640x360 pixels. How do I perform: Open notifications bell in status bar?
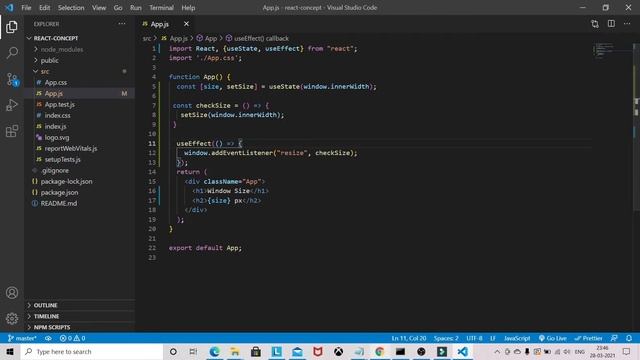pyautogui.click(x=629, y=338)
